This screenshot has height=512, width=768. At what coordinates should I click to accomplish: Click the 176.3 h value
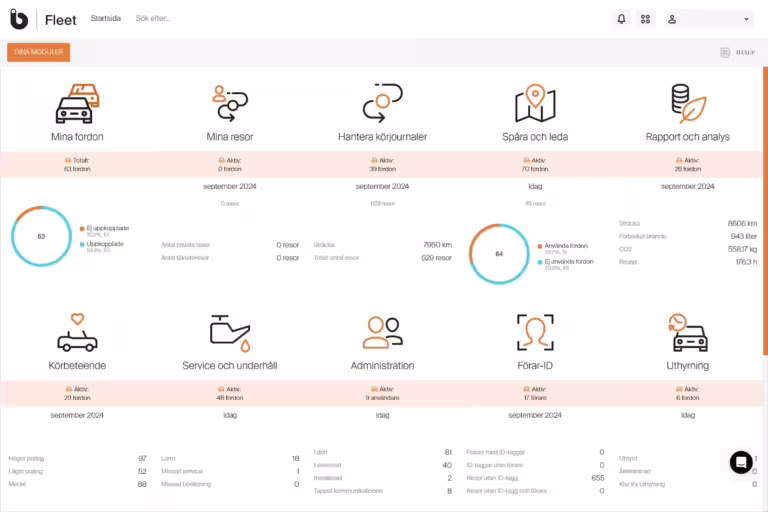point(746,262)
